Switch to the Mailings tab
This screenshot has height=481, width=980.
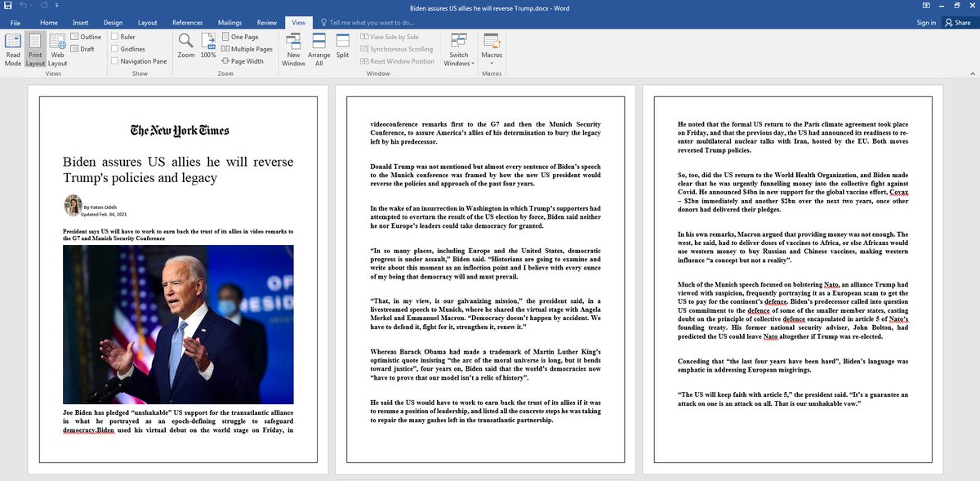229,22
